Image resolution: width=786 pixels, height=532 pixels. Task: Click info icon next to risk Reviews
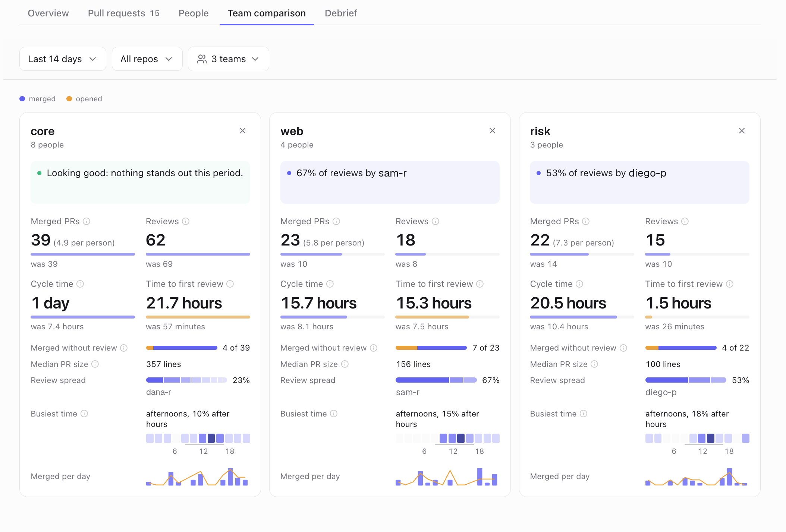pyautogui.click(x=685, y=221)
